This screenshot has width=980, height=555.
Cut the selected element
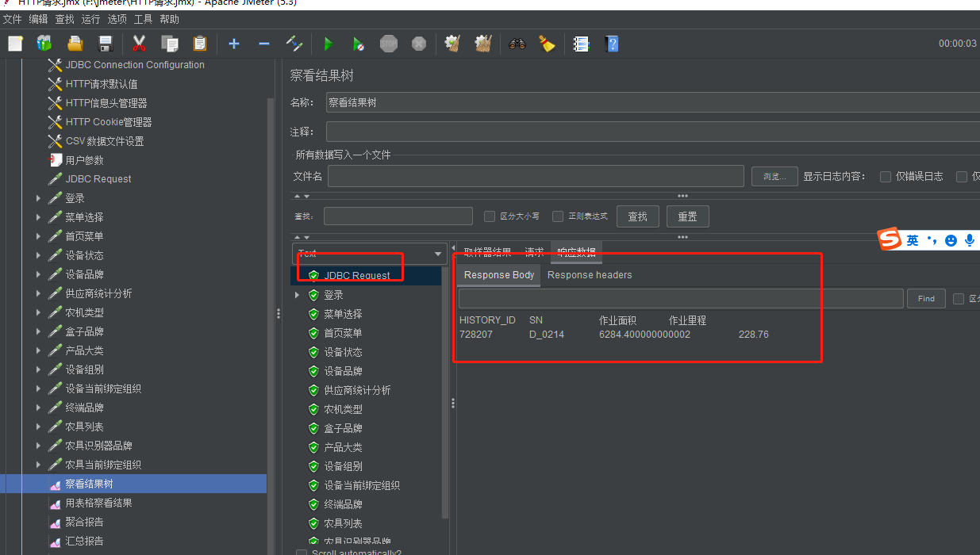click(x=140, y=44)
